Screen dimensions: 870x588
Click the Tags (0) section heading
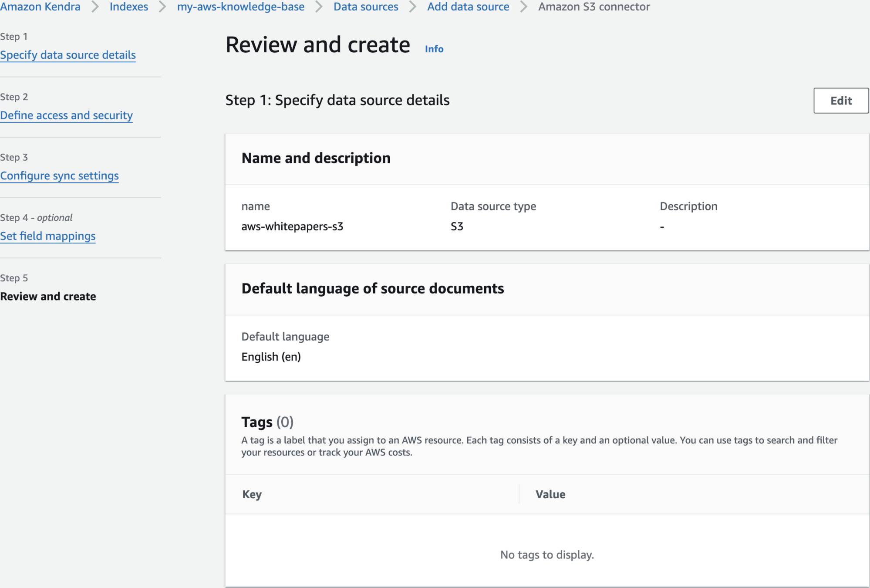click(x=267, y=422)
